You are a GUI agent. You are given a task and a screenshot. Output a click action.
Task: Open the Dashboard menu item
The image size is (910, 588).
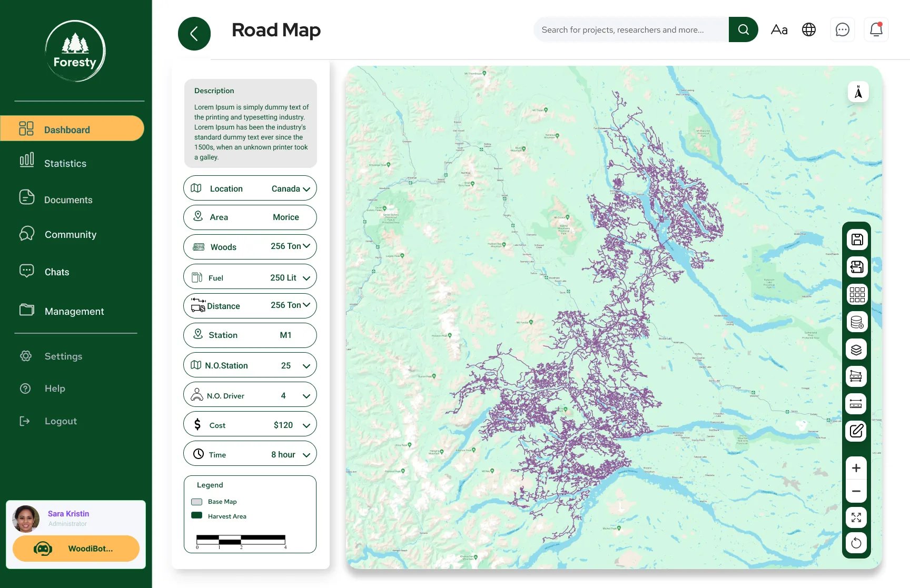coord(72,128)
